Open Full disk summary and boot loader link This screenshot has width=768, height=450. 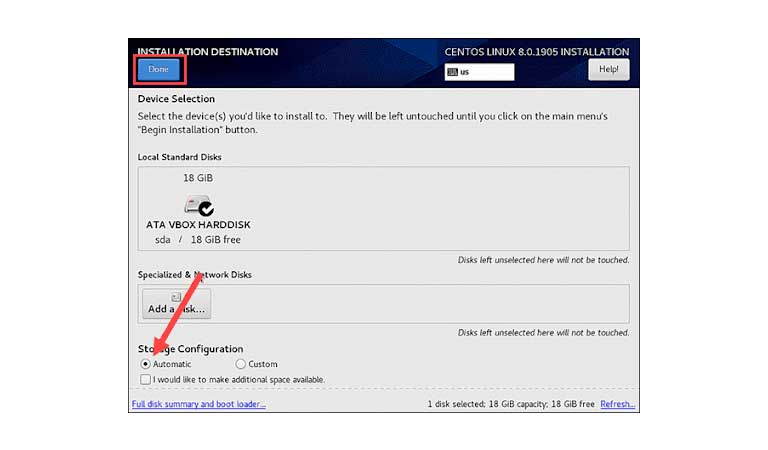click(198, 404)
